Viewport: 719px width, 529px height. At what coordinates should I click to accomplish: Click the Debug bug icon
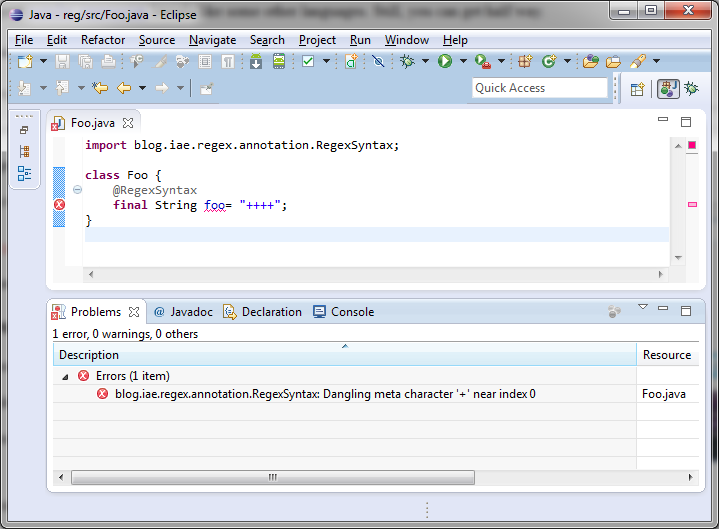(407, 61)
